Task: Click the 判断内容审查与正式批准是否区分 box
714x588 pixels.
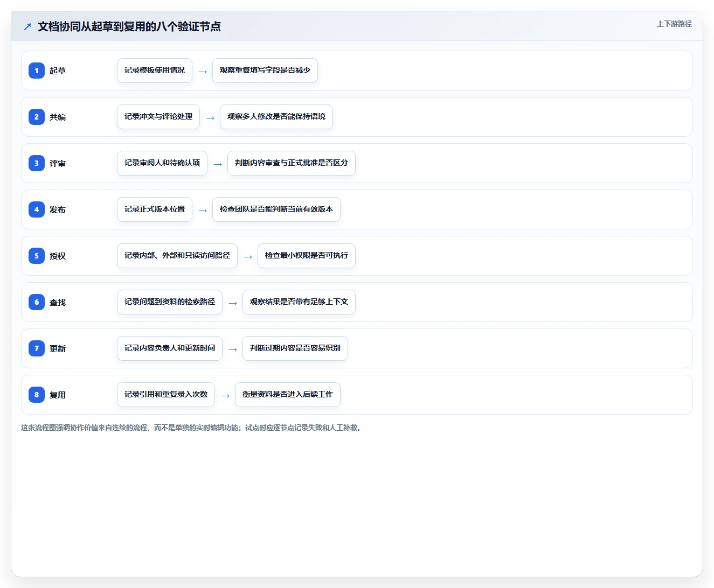Action: [292, 163]
